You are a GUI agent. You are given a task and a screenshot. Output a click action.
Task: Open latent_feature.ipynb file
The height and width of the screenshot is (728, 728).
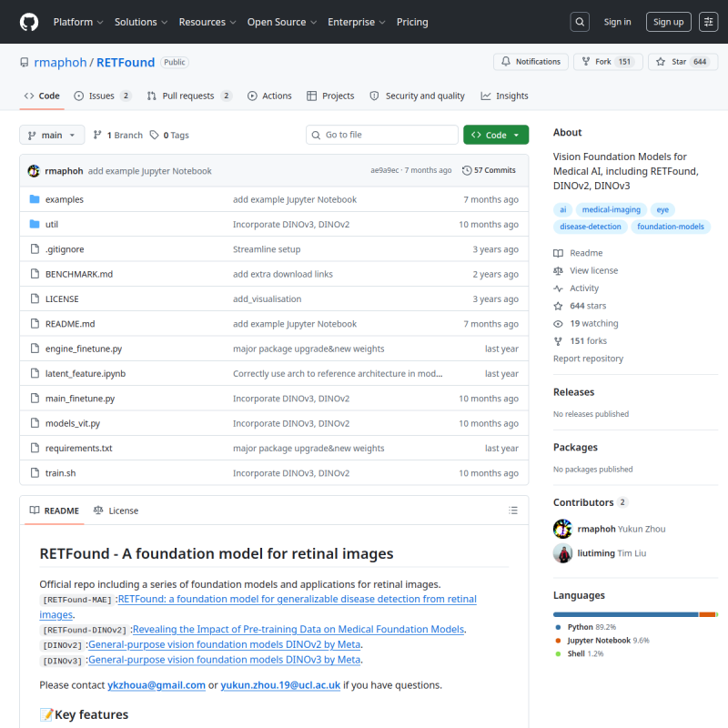coord(86,373)
